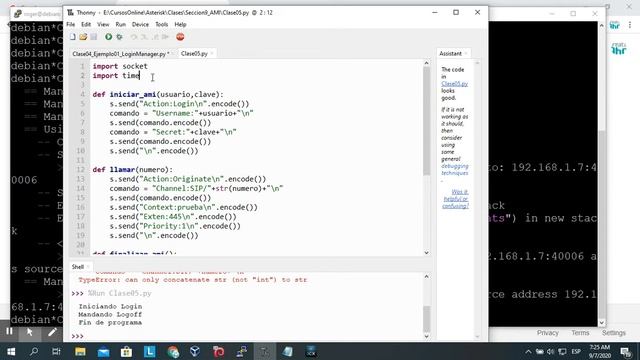Click the Shell scrollbar down arrow
Image resolution: width=640 pixels, height=360 pixels.
coord(427,336)
